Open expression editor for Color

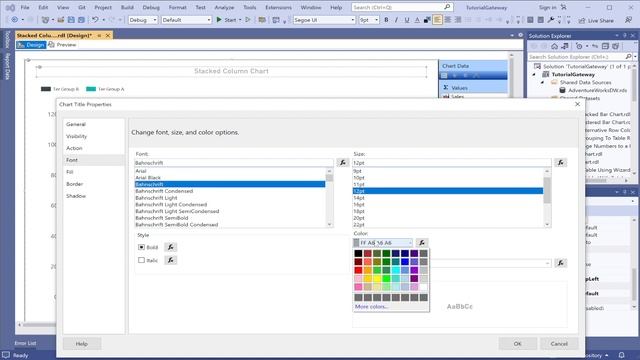tap(422, 242)
